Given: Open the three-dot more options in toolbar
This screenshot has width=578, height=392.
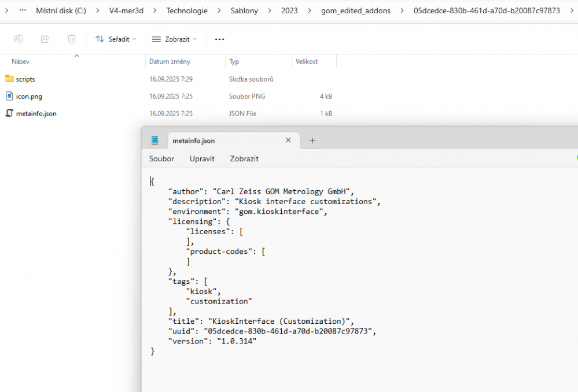Looking at the screenshot, I should (219, 39).
